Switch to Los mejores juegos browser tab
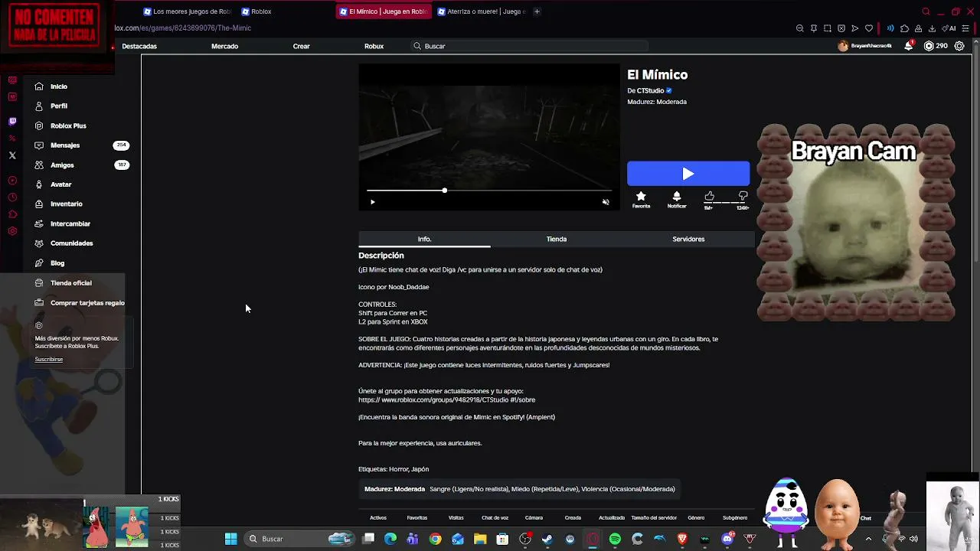Image resolution: width=980 pixels, height=551 pixels. 187,11
